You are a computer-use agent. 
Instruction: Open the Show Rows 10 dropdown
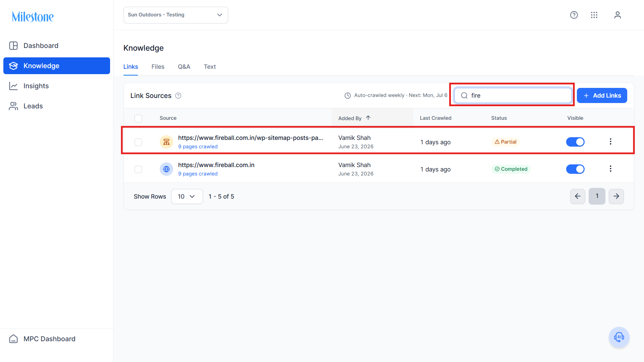coord(187,196)
